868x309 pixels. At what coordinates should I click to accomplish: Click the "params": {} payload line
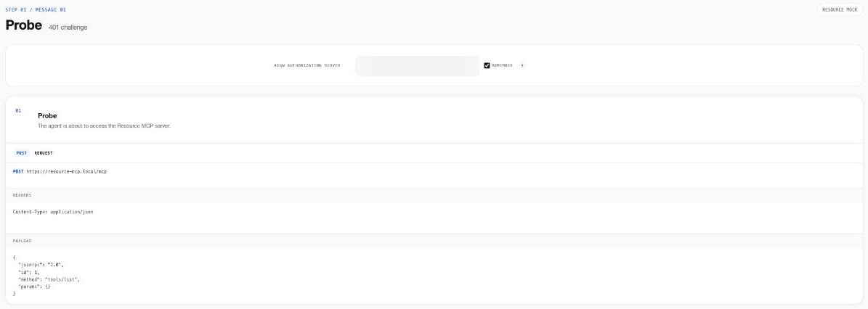point(34,287)
